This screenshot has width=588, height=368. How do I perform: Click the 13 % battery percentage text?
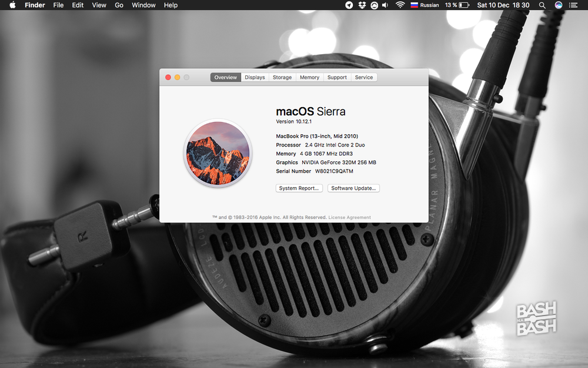tap(451, 5)
